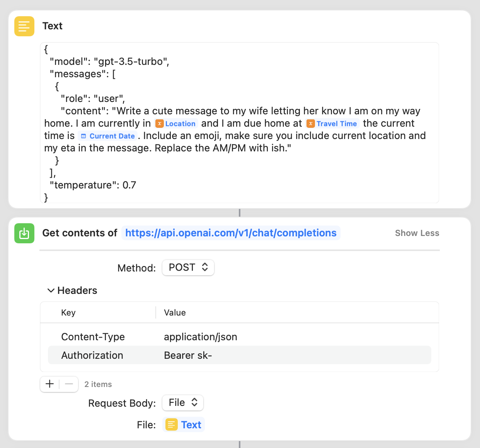Open the Request Body File dropdown
The image size is (480, 448).
pos(183,403)
